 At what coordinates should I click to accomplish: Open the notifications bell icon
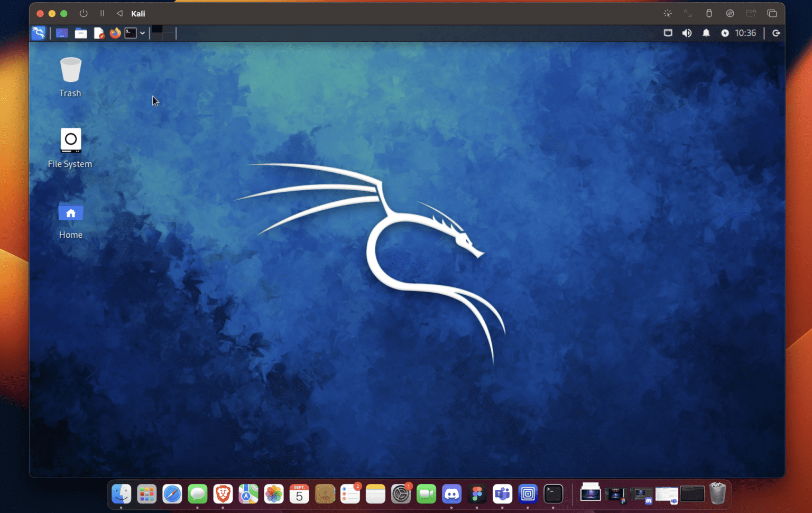[x=706, y=33]
